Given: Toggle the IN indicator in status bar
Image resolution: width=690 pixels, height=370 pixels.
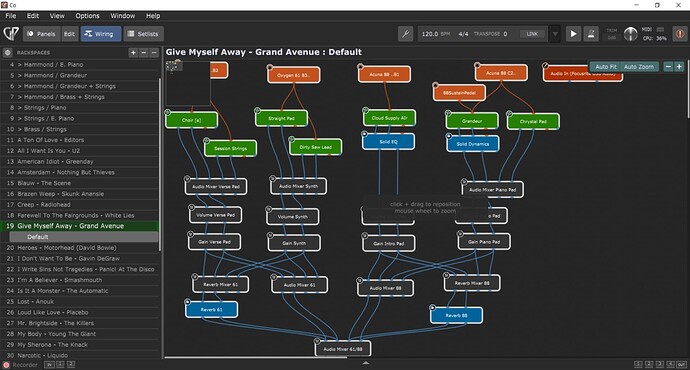Looking at the screenshot, I should [49, 365].
